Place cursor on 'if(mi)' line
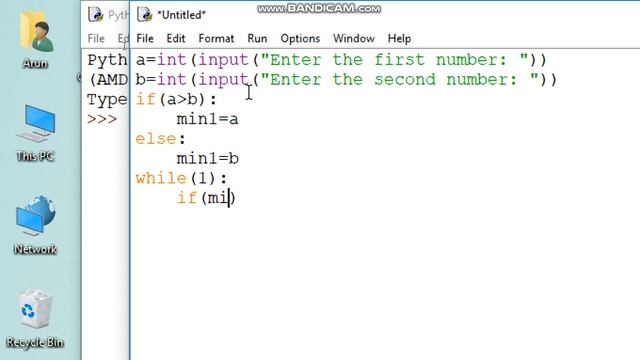The image size is (640, 360). tap(206, 198)
